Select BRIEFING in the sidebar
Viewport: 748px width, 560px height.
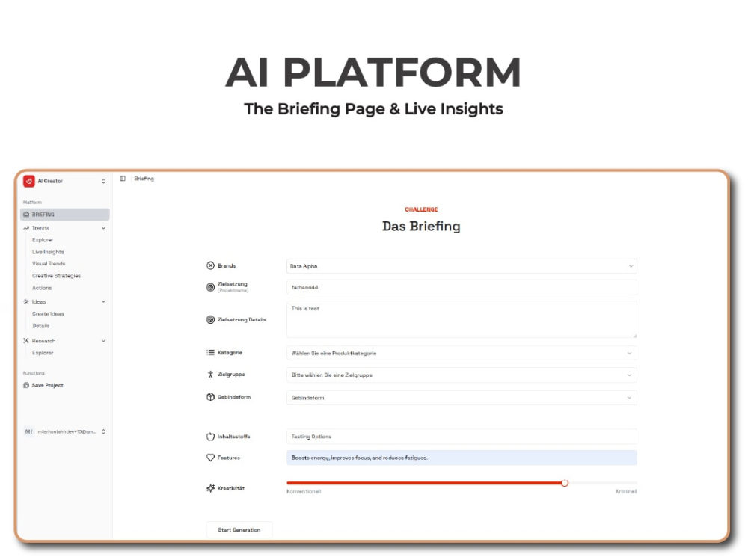[x=65, y=215]
